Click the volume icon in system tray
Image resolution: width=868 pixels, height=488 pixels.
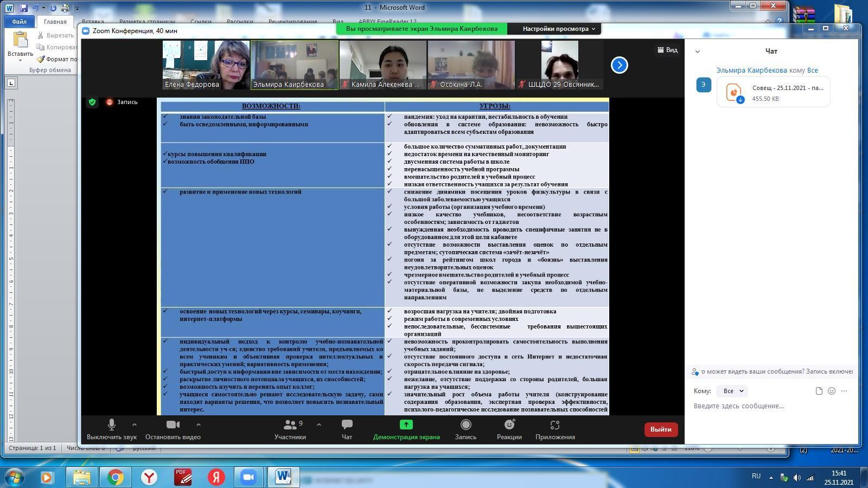coord(797,478)
